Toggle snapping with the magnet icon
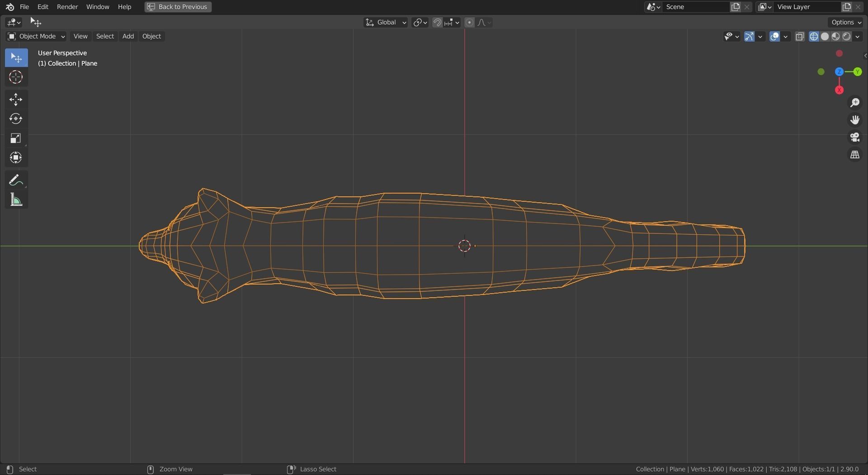 pyautogui.click(x=437, y=23)
